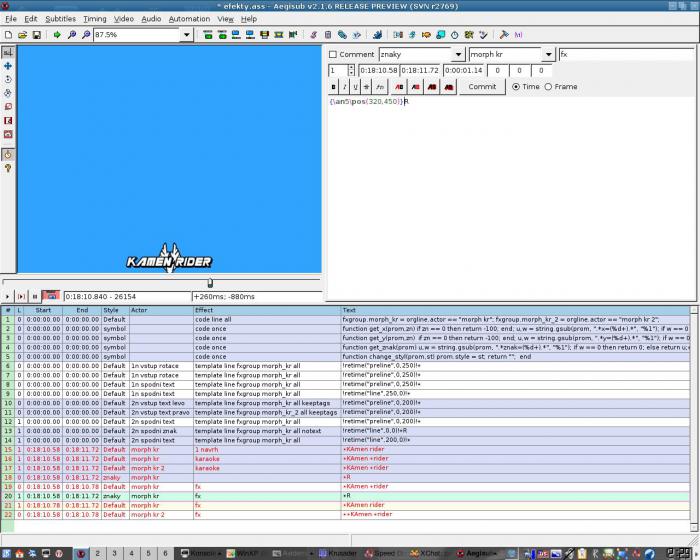Apply italic to the subtitle text
The height and width of the screenshot is (560, 700).
[x=345, y=87]
